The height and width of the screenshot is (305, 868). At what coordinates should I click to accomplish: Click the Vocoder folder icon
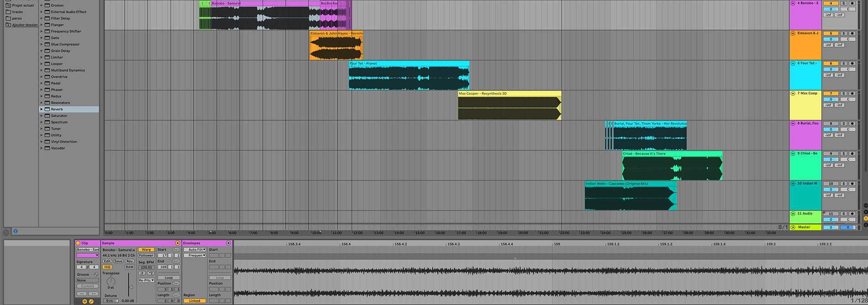[47, 148]
